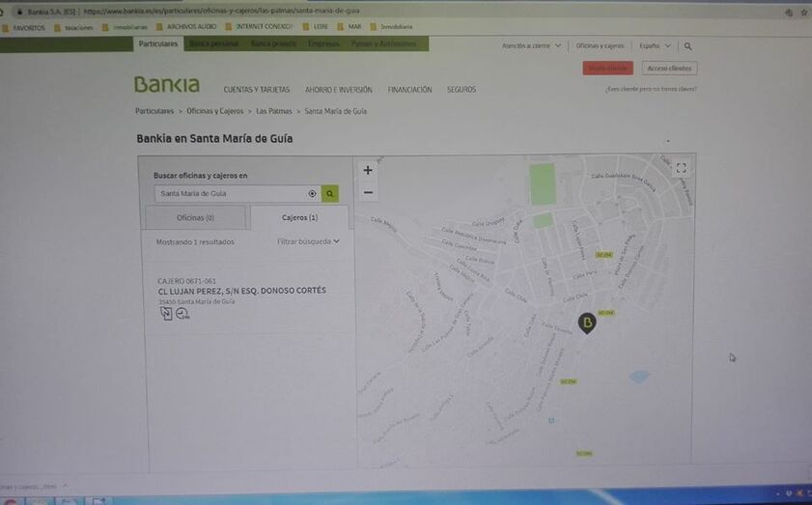Open the tasaciones bookmarks folder
Image resolution: width=812 pixels, height=505 pixels.
(x=73, y=27)
